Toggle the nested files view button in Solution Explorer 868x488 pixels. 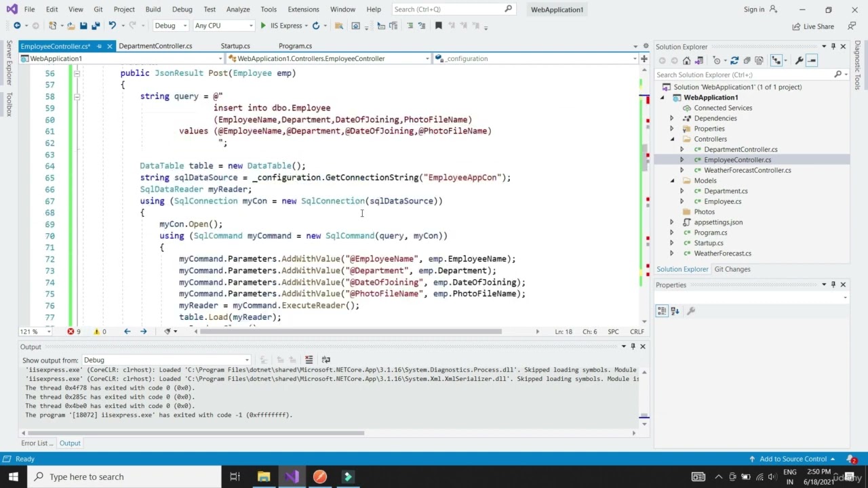776,61
